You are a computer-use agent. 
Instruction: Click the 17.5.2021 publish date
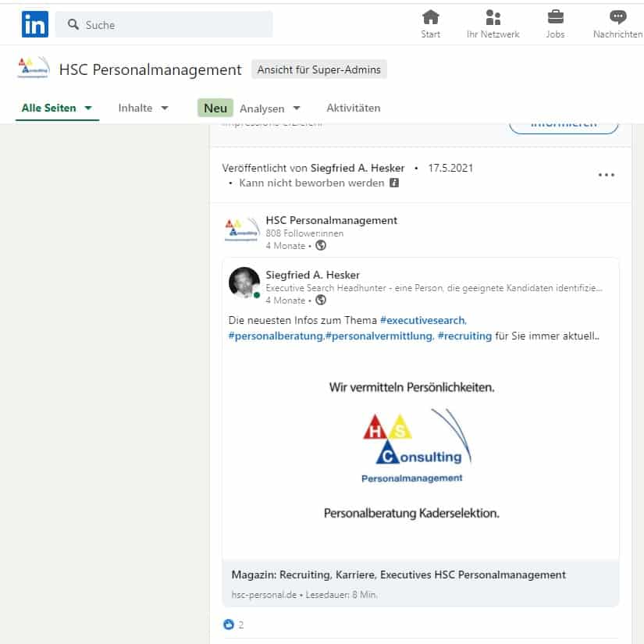coord(450,168)
